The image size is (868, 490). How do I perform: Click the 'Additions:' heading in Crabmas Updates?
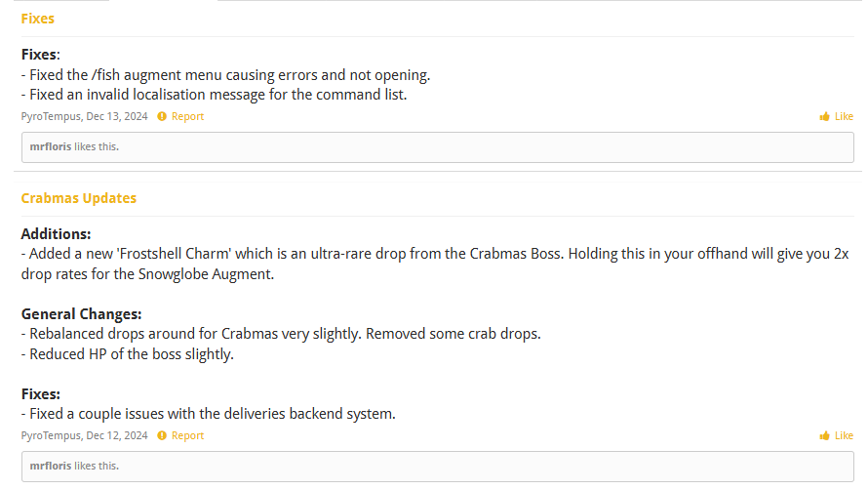coord(56,234)
